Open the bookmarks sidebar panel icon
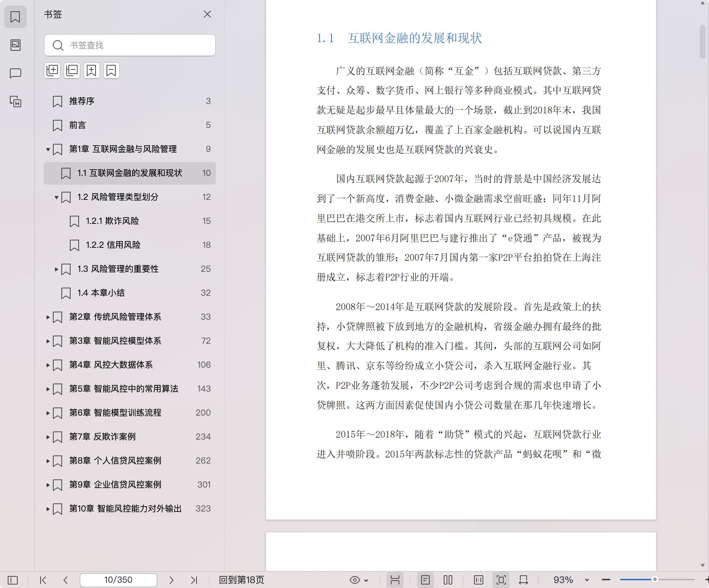The image size is (709, 588). coord(15,17)
